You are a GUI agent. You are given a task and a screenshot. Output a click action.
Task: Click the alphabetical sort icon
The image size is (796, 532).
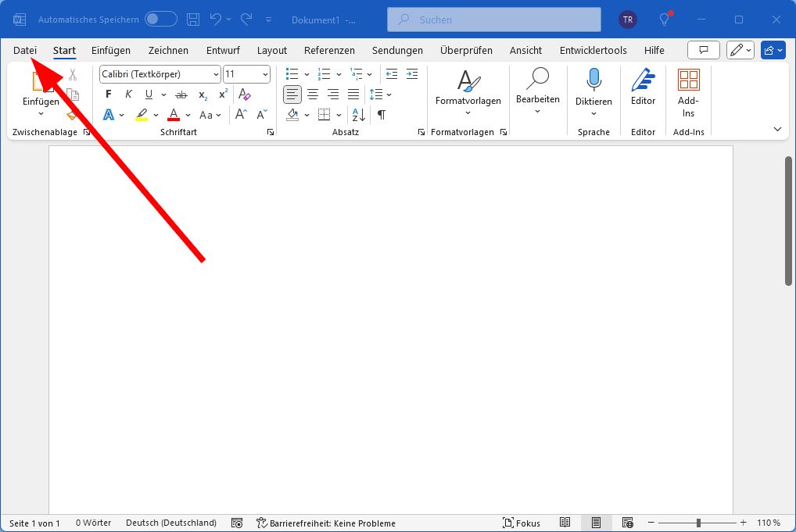click(x=357, y=114)
